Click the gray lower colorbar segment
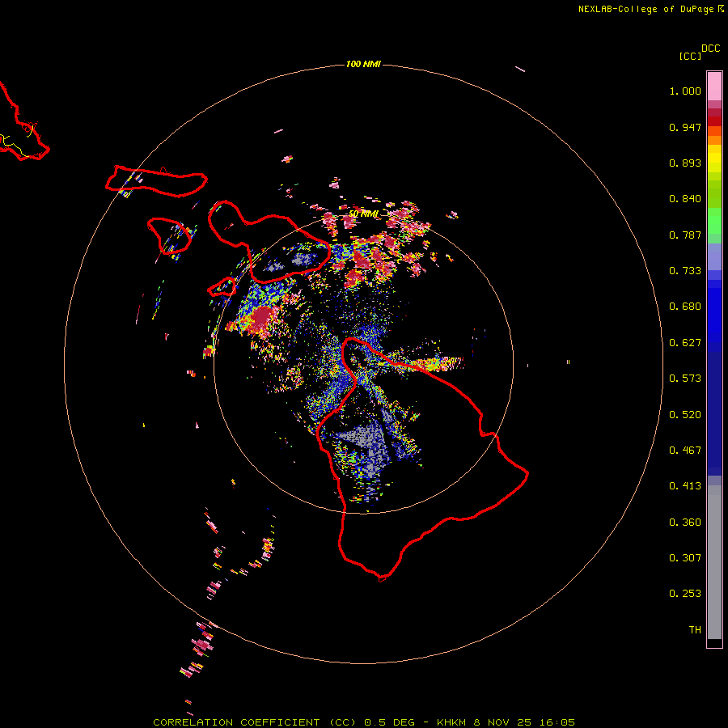Image resolution: width=728 pixels, height=728 pixels. click(x=714, y=562)
